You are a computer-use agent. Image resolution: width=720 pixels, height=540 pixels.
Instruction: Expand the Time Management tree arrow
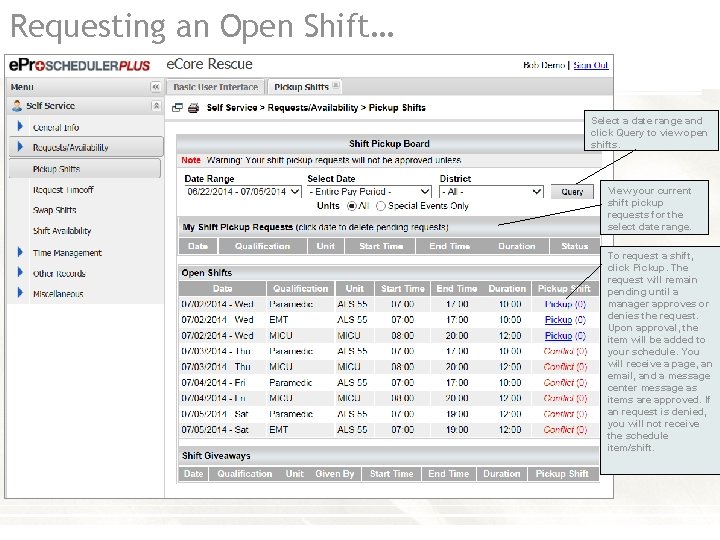pos(20,252)
